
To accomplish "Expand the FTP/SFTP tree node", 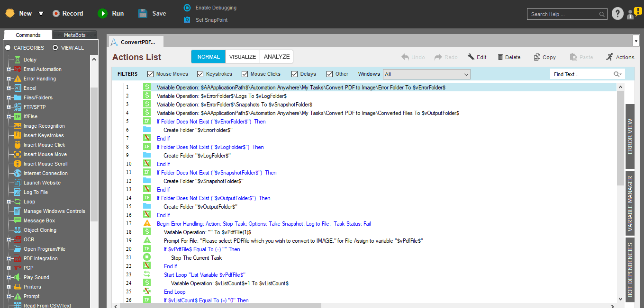I will click(x=9, y=107).
